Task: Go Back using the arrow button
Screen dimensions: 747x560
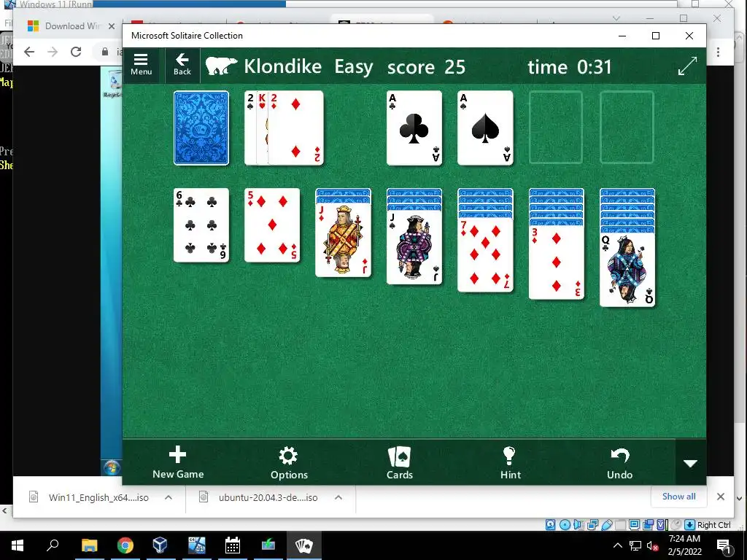Action: [182, 65]
